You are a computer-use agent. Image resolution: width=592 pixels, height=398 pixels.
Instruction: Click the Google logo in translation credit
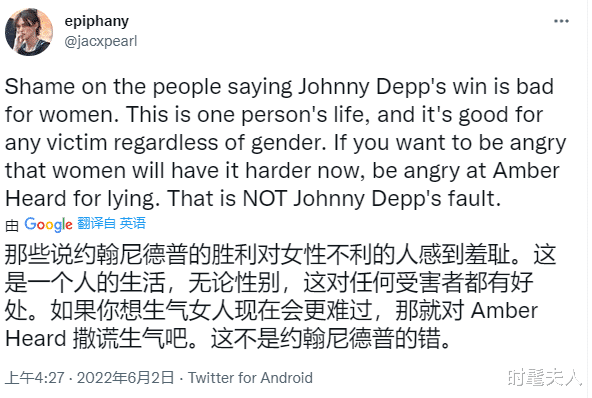pos(48,224)
